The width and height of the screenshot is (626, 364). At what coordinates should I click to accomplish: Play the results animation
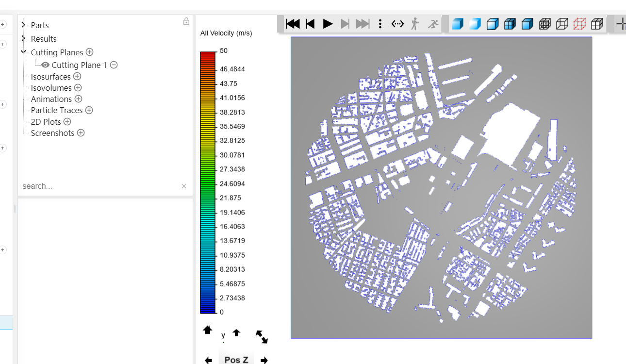click(x=328, y=24)
